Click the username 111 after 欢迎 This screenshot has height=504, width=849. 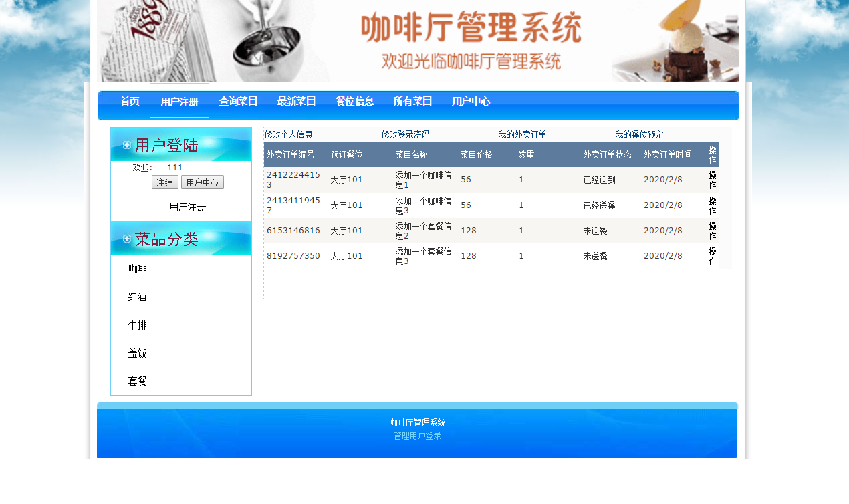(175, 168)
